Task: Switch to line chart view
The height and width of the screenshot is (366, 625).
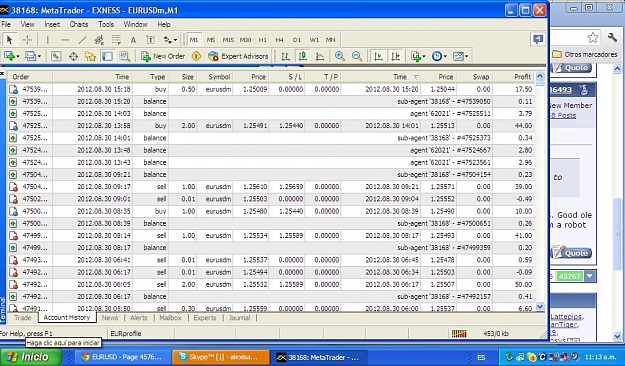Action: coord(320,56)
